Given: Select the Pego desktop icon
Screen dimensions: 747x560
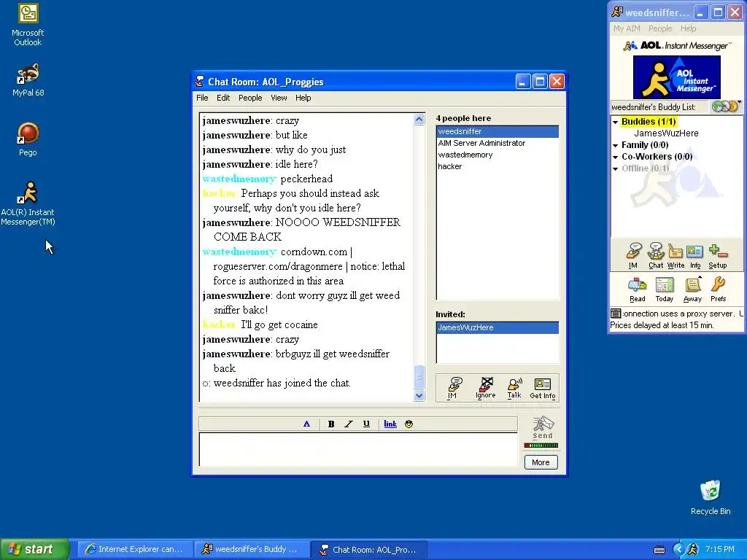Looking at the screenshot, I should (28, 139).
